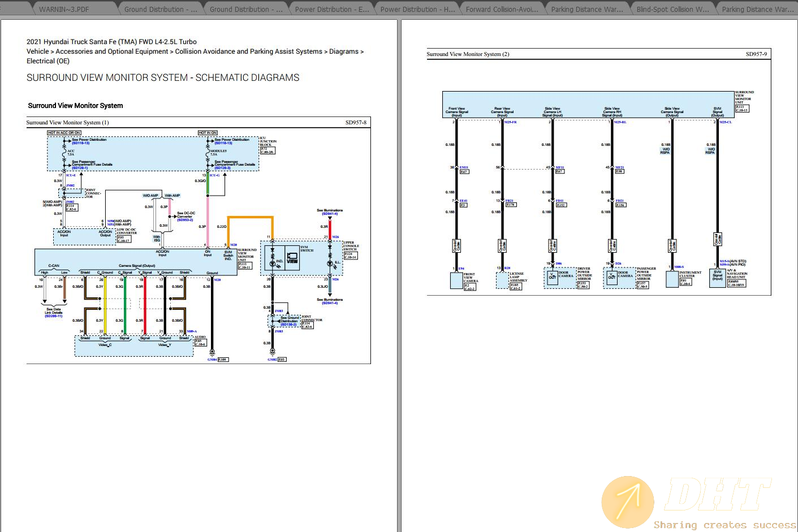Click the FRONT VIEW CAMERA component label
798x532 pixels.
(x=471, y=278)
